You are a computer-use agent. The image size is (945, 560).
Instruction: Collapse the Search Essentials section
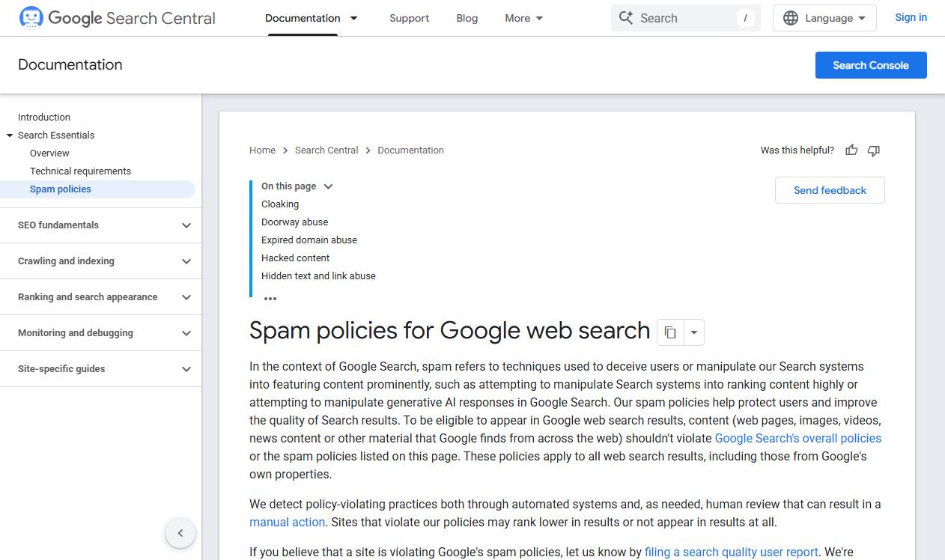tap(10, 136)
